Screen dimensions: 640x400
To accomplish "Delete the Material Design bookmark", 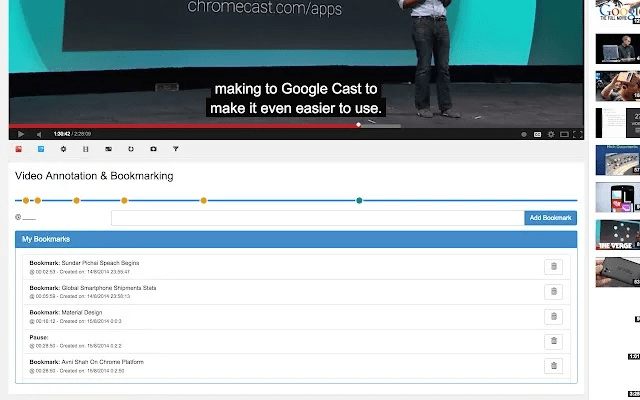I will pos(553,316).
